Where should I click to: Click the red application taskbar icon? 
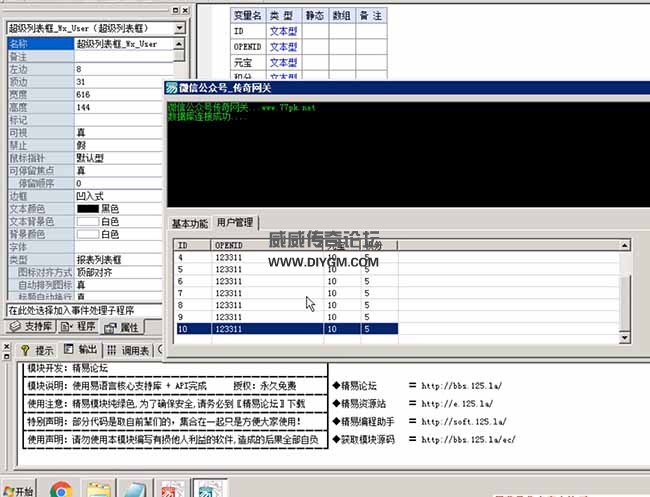click(x=172, y=489)
